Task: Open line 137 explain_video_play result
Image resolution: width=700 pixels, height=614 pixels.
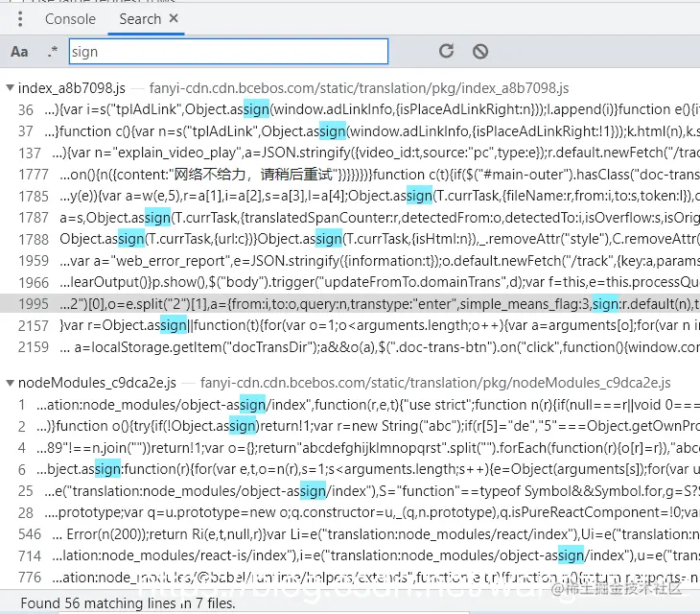Action: [x=350, y=153]
